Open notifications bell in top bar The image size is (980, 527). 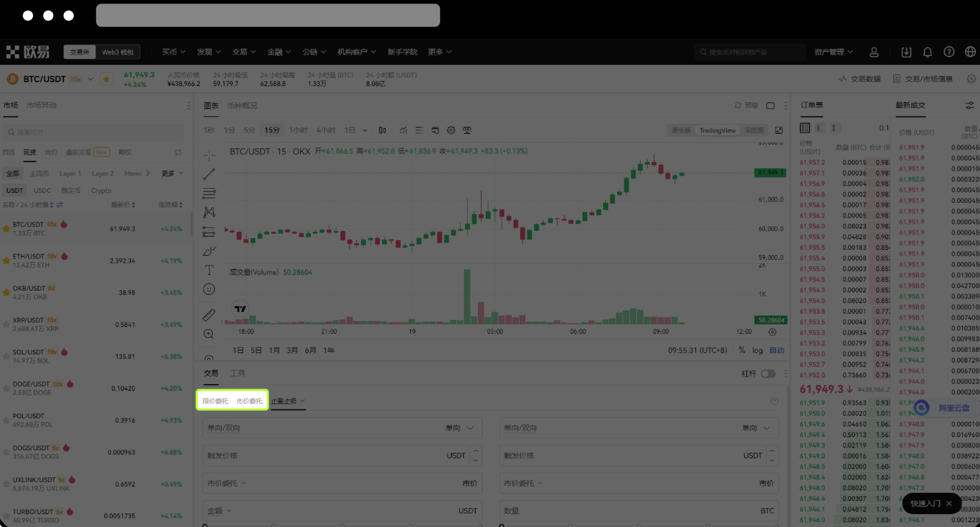(x=927, y=52)
